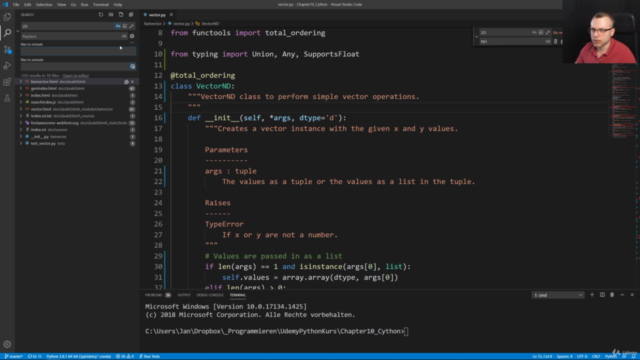Open a new search editor

121,15
